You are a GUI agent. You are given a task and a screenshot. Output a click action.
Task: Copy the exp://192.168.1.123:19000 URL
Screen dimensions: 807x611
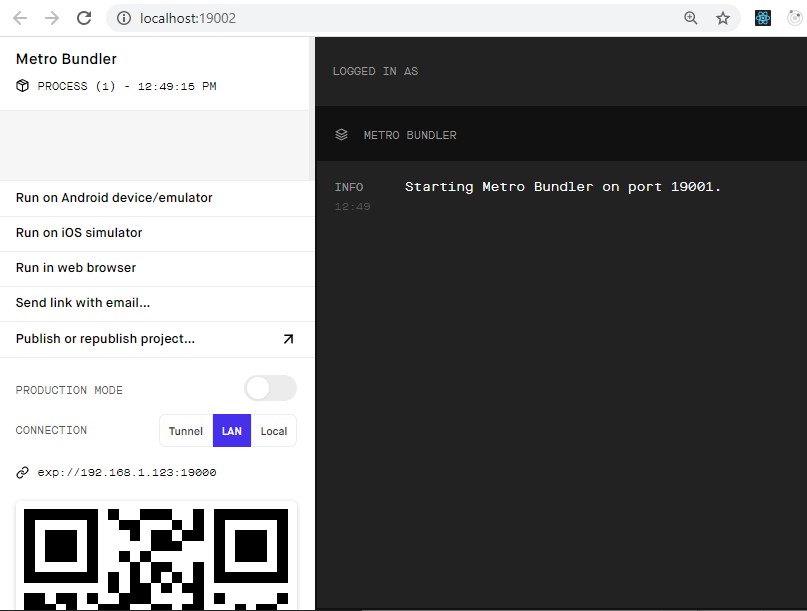[127, 473]
